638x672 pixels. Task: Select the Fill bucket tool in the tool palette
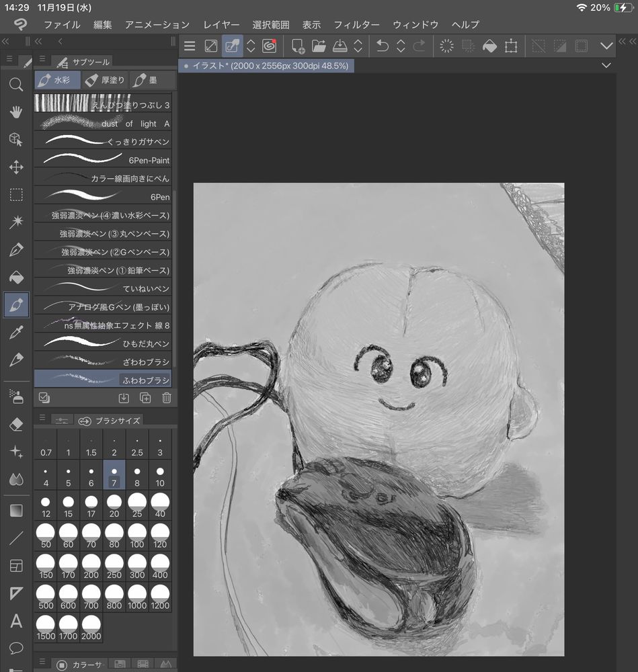16,278
